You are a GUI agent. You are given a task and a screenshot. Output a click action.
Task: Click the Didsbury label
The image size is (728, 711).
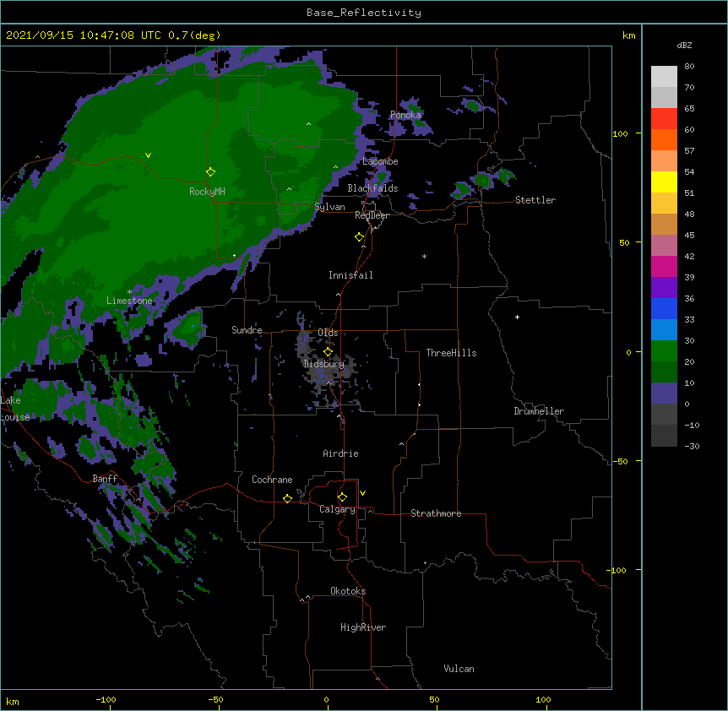point(324,364)
